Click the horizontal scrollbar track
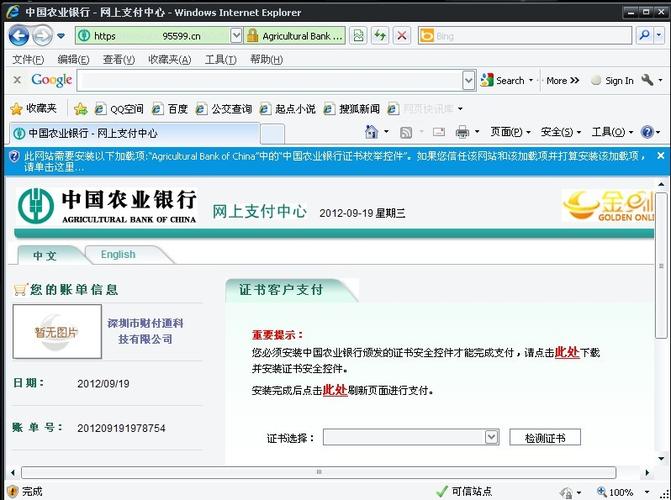Image resolution: width=671 pixels, height=500 pixels. [319, 472]
